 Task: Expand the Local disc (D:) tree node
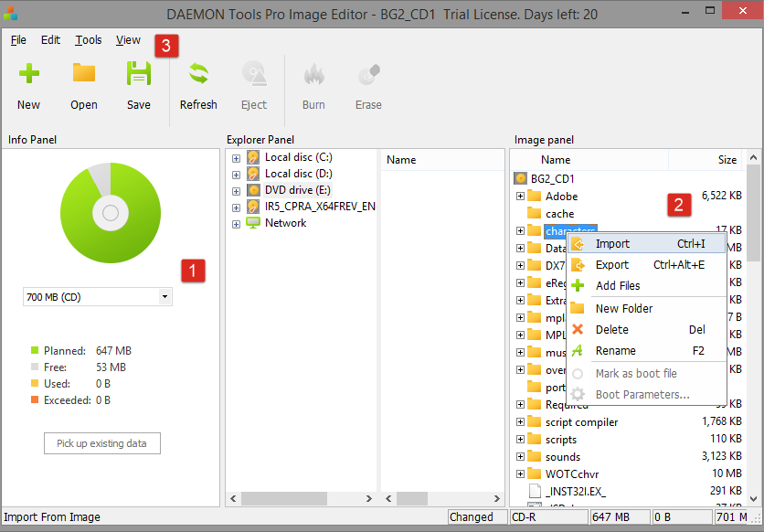click(237, 175)
